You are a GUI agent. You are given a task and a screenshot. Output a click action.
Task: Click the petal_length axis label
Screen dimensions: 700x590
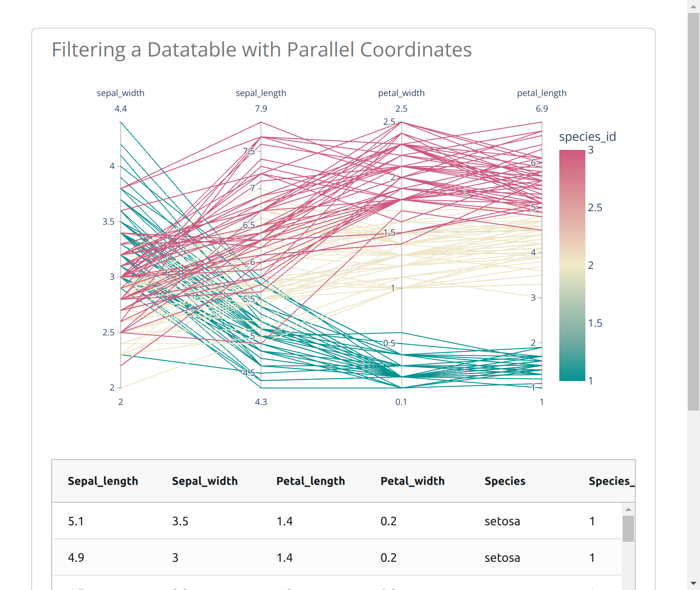pos(542,93)
